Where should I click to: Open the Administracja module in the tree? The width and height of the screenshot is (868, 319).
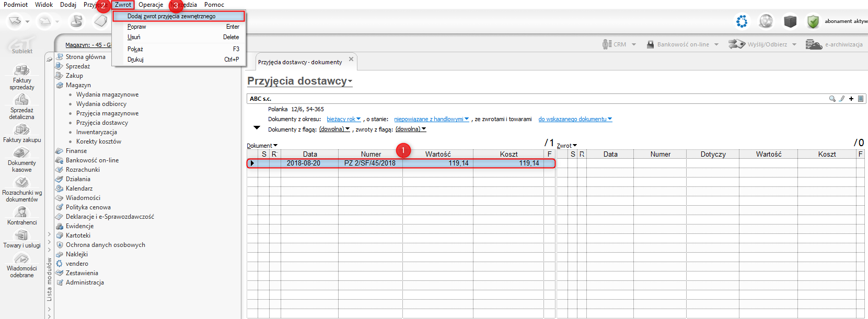pos(85,282)
